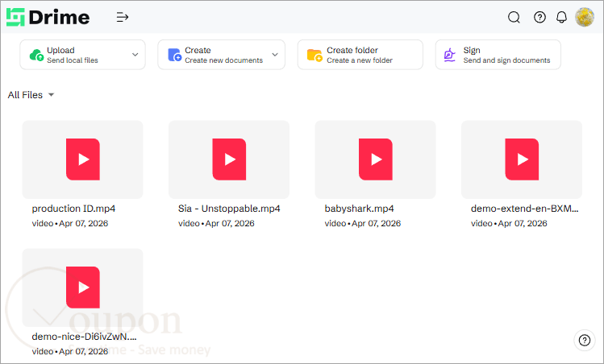Select file name demo-nice-Di6ivZwN....
This screenshot has width=604, height=364.
pyautogui.click(x=84, y=337)
